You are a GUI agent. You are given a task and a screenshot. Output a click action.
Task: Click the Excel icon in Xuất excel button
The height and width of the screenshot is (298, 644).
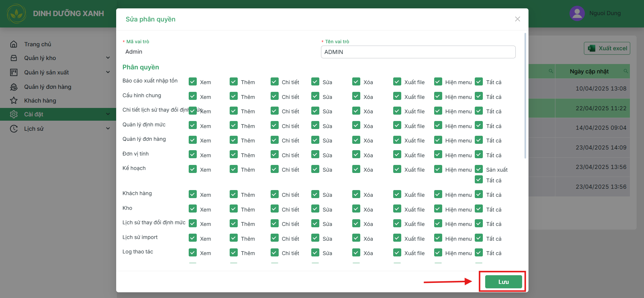click(592, 48)
